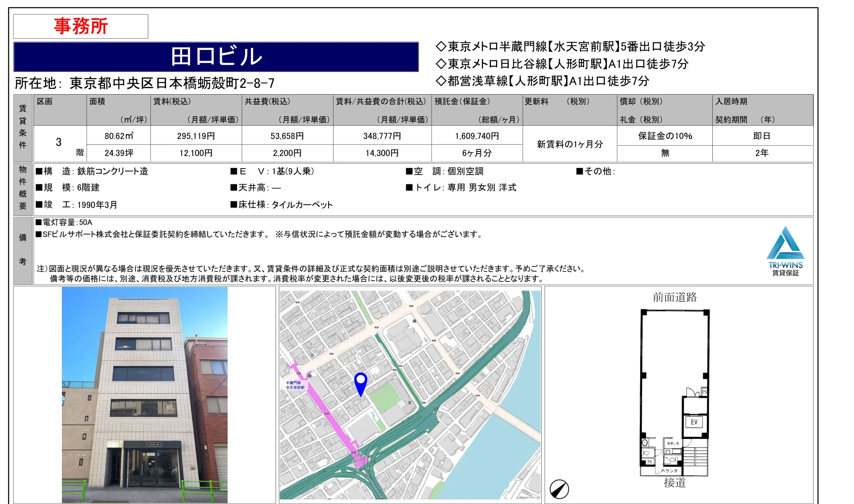Select the EV elevator symbol in the floor plan
This screenshot has width=854, height=504.
[694, 422]
